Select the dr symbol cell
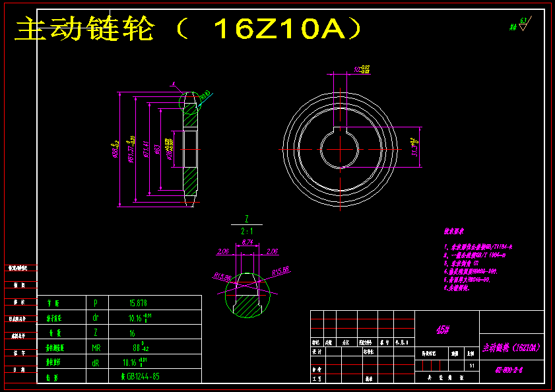Screen dimensions: 555x392 (x=96, y=317)
